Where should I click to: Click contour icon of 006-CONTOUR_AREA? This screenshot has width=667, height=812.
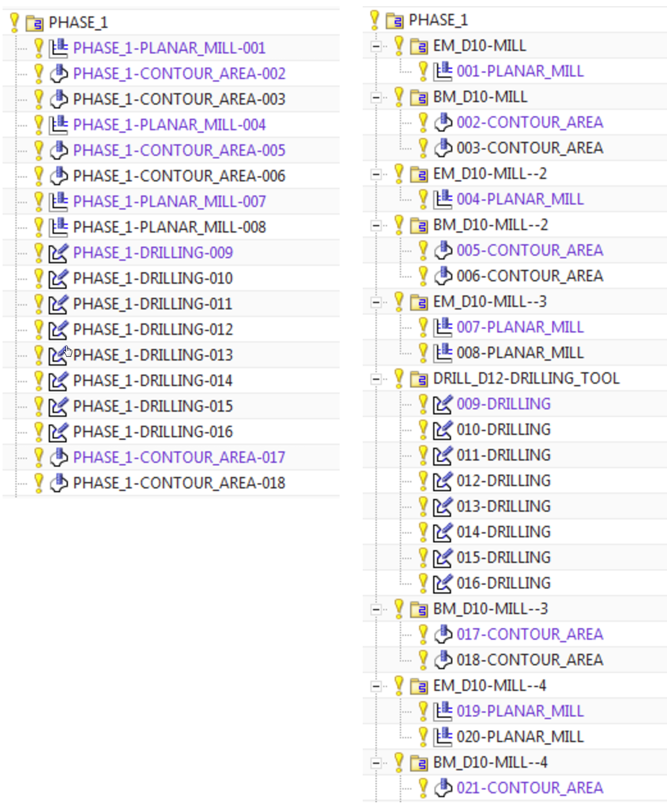tap(443, 276)
